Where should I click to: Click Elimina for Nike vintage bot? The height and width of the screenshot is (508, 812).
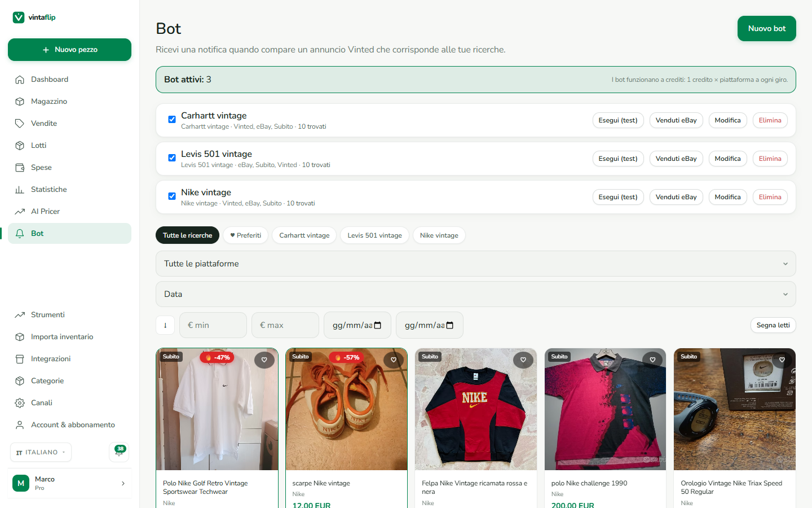770,197
